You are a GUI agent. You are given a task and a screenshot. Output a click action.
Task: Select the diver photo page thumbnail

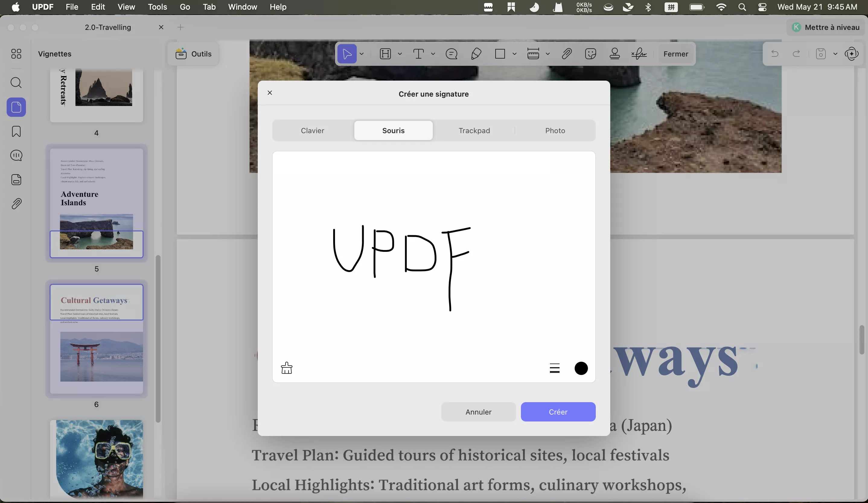[97, 459]
